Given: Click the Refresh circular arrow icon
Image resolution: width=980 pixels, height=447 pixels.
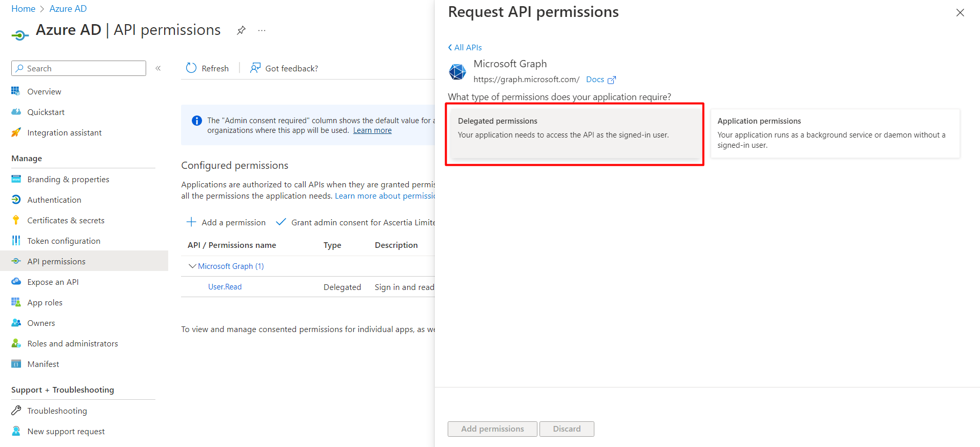Looking at the screenshot, I should 191,68.
